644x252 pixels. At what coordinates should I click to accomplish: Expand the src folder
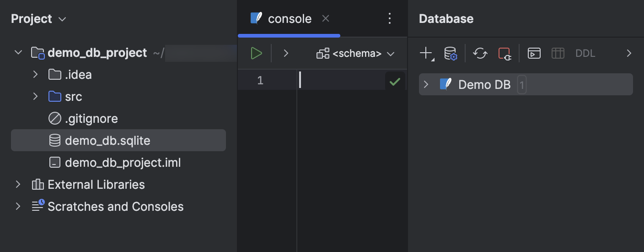[x=35, y=97]
